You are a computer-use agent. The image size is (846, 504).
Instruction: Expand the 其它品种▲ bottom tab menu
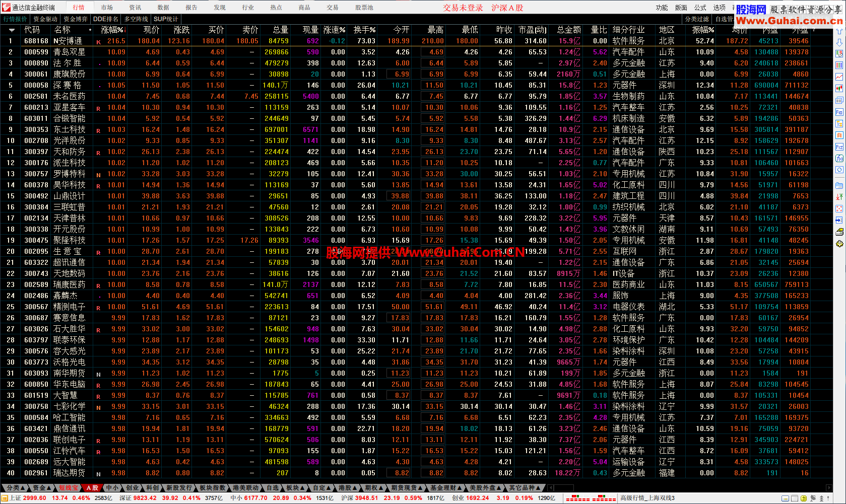coord(525,488)
